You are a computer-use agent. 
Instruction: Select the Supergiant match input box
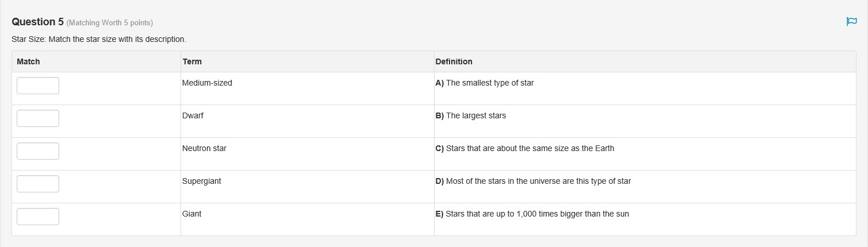[x=38, y=184]
